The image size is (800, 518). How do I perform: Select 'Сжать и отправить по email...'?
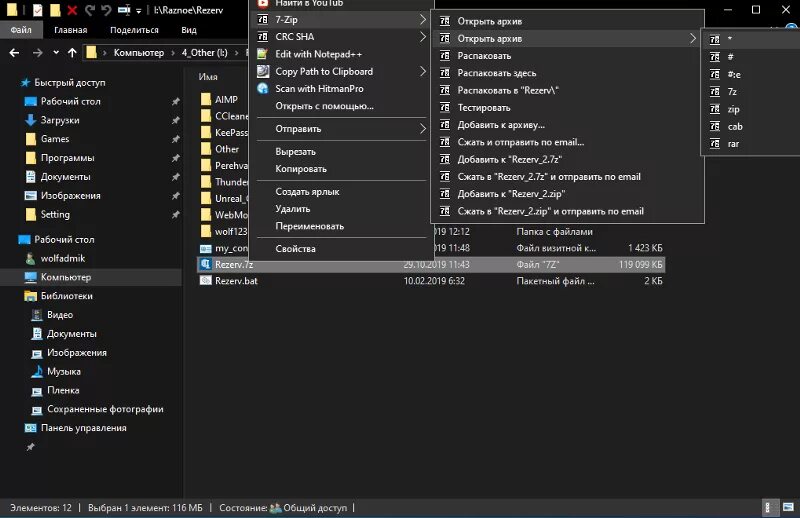pos(567,142)
